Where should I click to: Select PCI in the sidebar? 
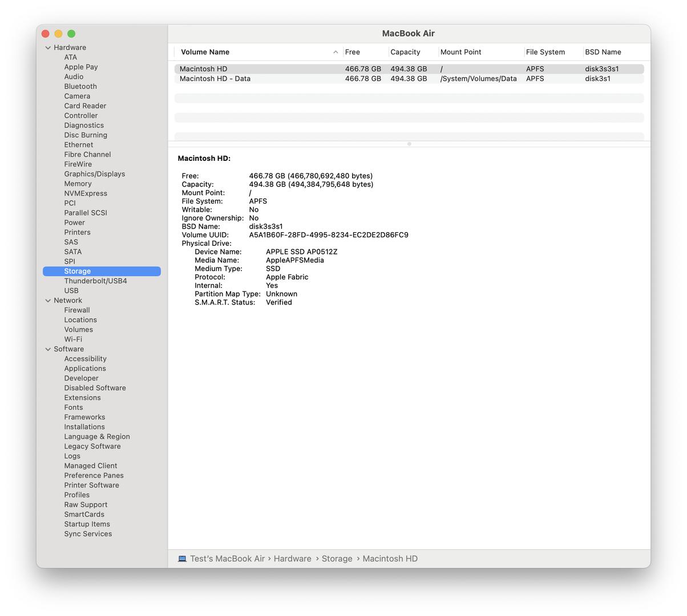(x=70, y=203)
